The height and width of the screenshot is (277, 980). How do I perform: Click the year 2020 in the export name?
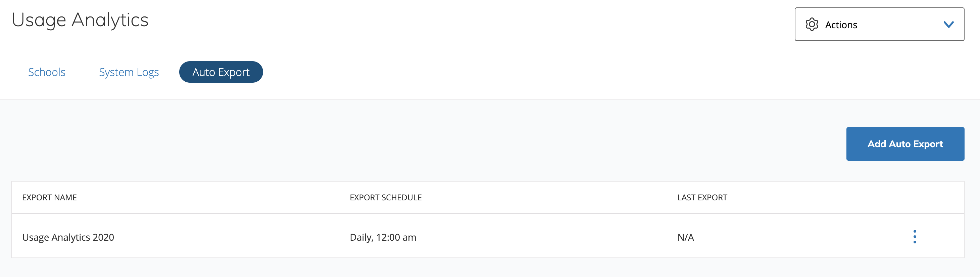point(103,237)
